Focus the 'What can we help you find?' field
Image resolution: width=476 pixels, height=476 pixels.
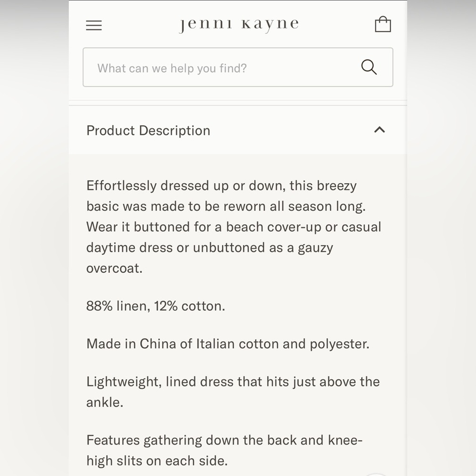pos(238,67)
